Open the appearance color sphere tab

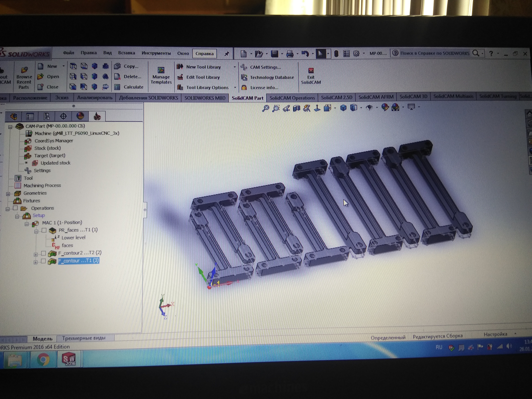pos(80,116)
